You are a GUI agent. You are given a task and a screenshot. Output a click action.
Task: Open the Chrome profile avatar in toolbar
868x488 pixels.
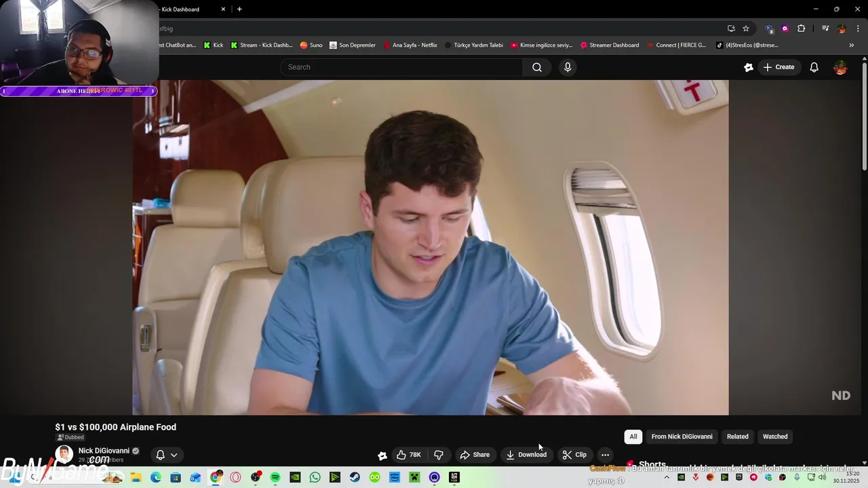point(842,28)
